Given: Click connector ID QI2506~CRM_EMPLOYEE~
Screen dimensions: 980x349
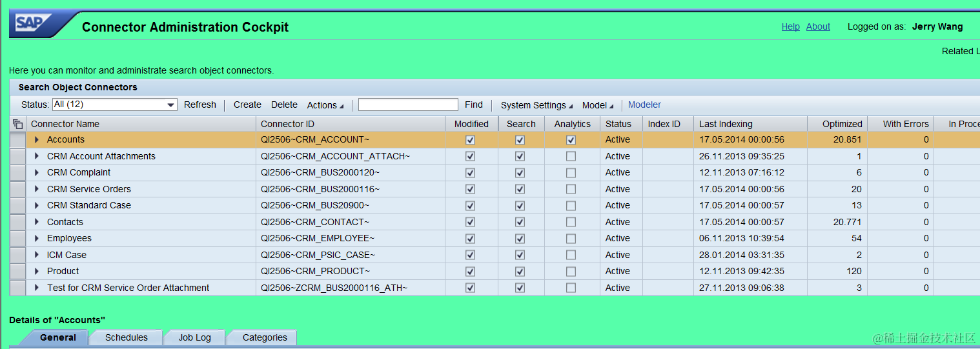Looking at the screenshot, I should (x=318, y=238).
